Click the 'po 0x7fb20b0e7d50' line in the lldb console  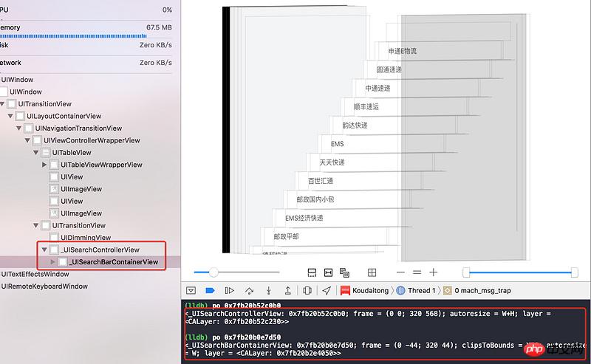[233, 337]
